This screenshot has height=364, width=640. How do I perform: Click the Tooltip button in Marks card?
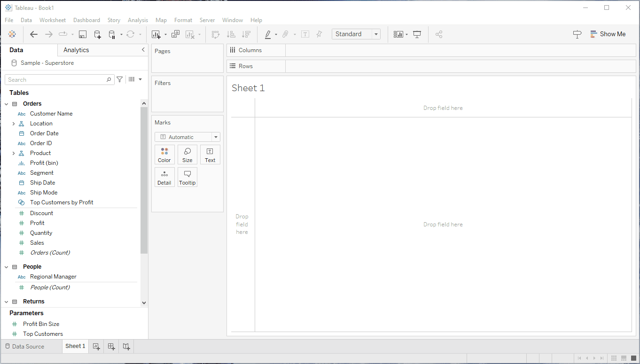tap(187, 177)
